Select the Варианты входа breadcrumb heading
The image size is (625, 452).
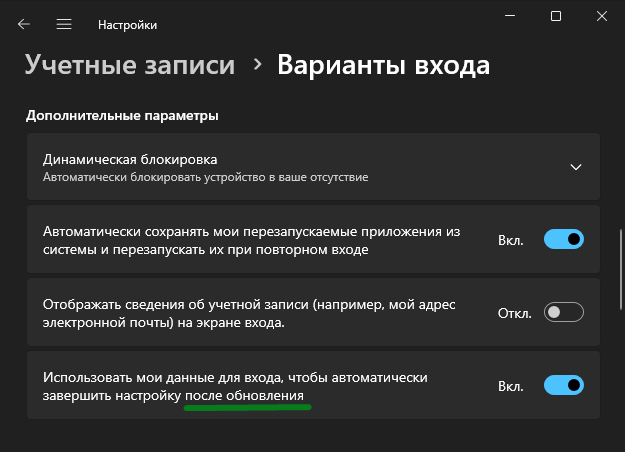click(383, 65)
